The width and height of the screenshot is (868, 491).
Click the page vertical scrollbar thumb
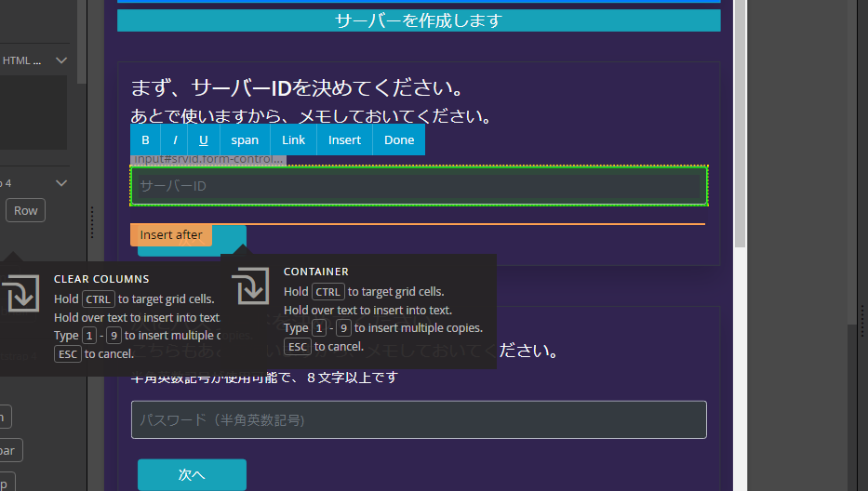(x=741, y=124)
